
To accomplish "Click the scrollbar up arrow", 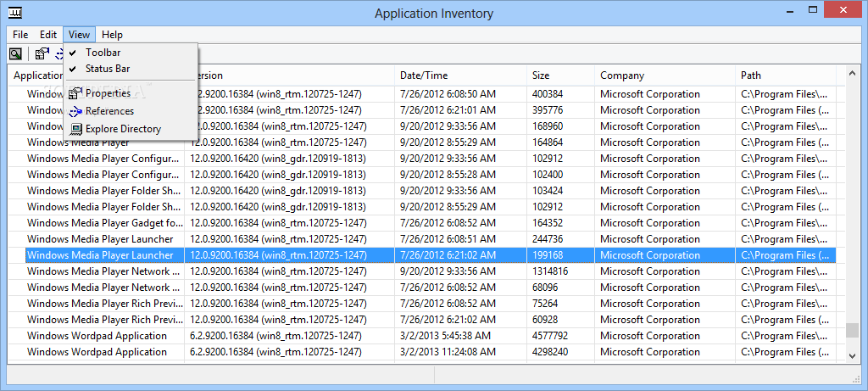I will coord(853,72).
